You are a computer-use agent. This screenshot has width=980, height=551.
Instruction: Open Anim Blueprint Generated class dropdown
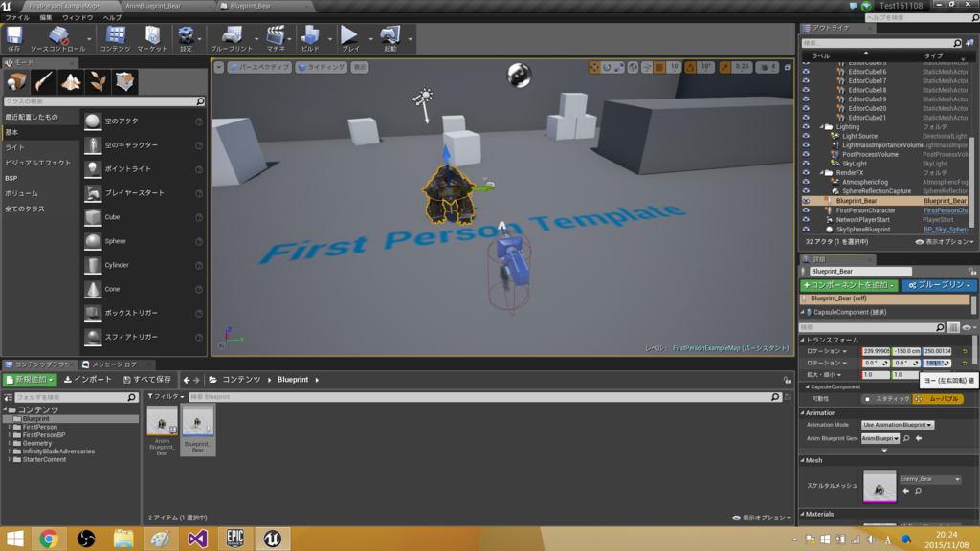[880, 438]
